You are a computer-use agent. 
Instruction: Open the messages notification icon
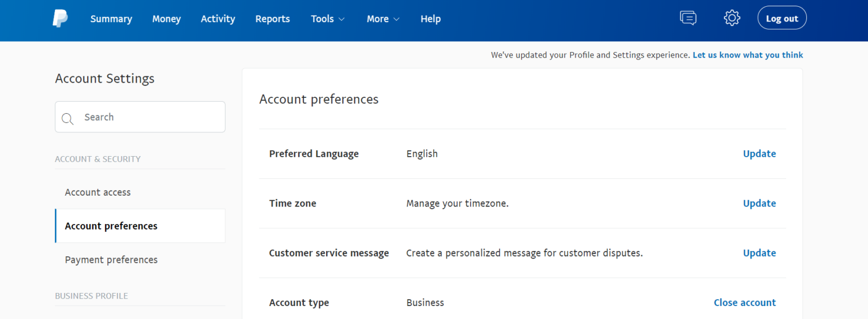point(688,18)
